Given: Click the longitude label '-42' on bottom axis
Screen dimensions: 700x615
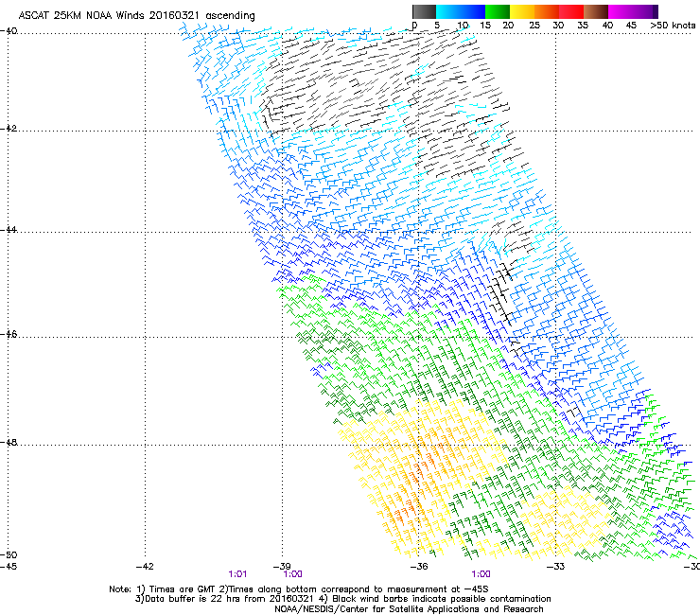Looking at the screenshot, I should click(145, 567).
